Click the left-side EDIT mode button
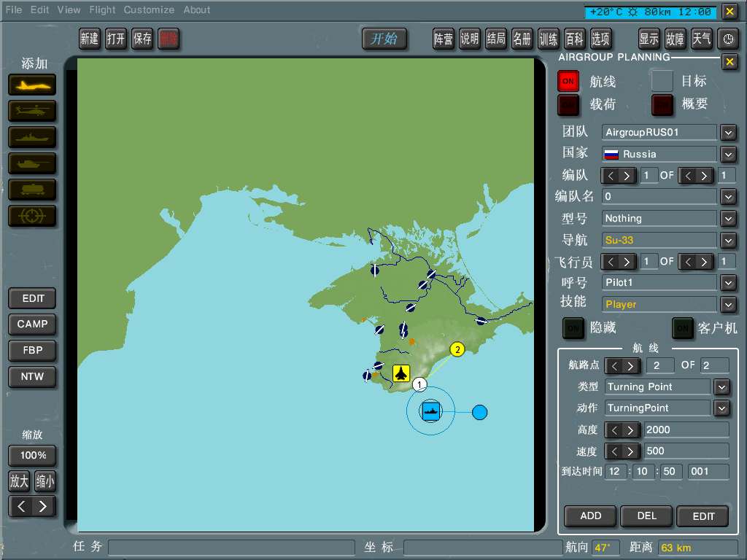The height and width of the screenshot is (560, 747). (x=32, y=298)
